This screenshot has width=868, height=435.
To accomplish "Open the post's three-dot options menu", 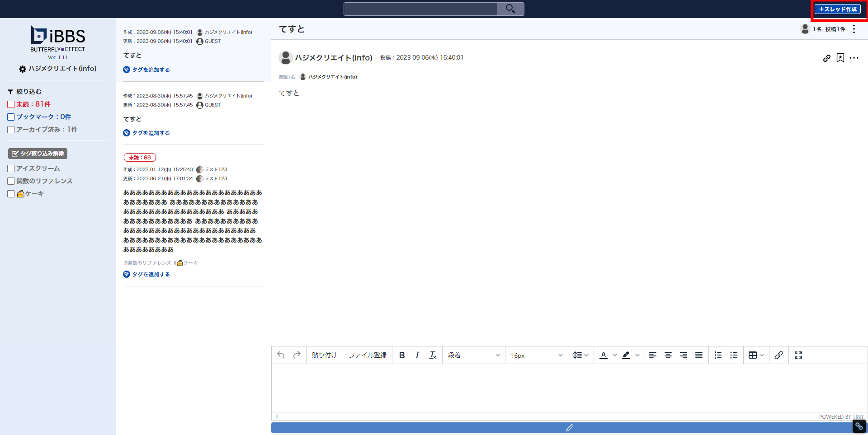I will pos(854,58).
